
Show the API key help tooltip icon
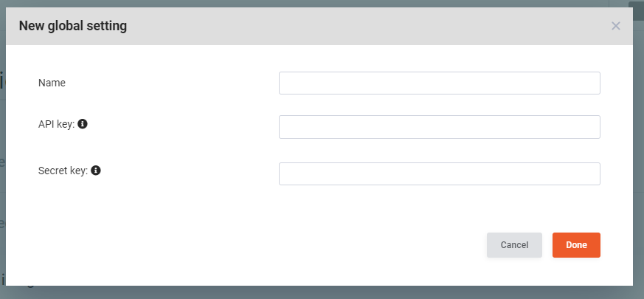pos(83,124)
